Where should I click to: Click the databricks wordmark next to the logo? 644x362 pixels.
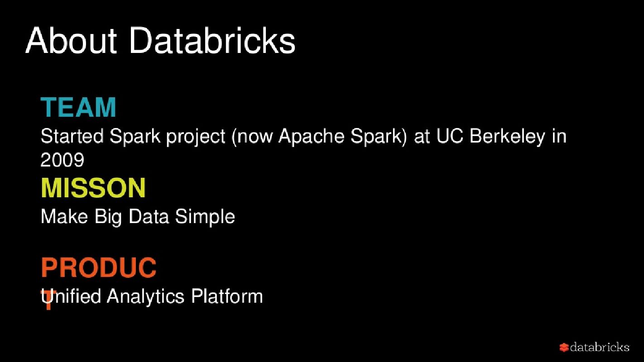(x=600, y=347)
